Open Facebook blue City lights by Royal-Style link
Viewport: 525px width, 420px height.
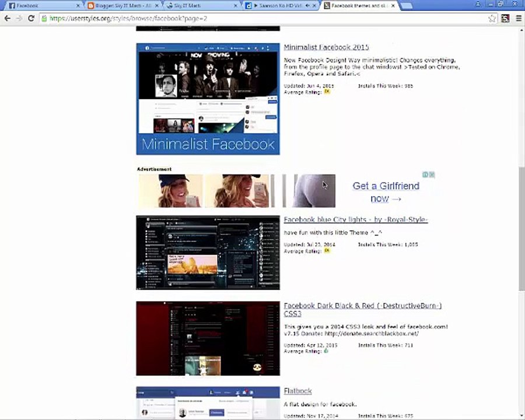[x=356, y=220]
